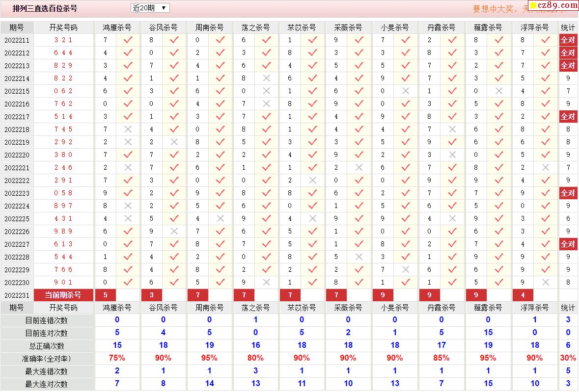579x392 pixels.
Task: Click 最大连对次数 value 11 for 芣苡杀号
Action: [x=302, y=384]
